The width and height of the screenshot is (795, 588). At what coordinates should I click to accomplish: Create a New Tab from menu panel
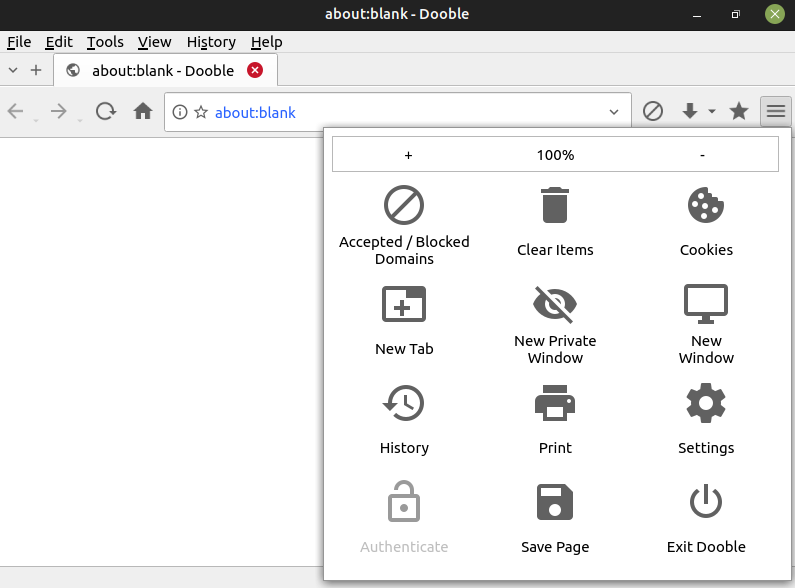404,322
